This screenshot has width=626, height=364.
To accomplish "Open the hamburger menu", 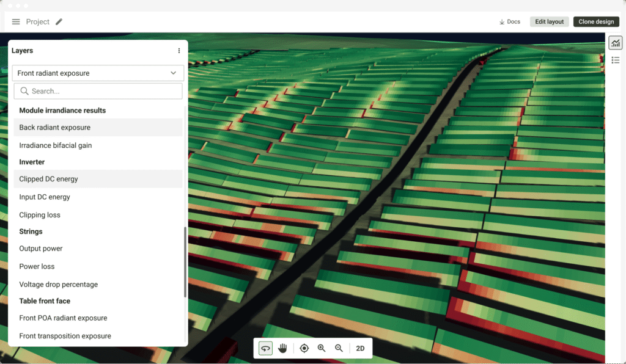I will coord(16,22).
